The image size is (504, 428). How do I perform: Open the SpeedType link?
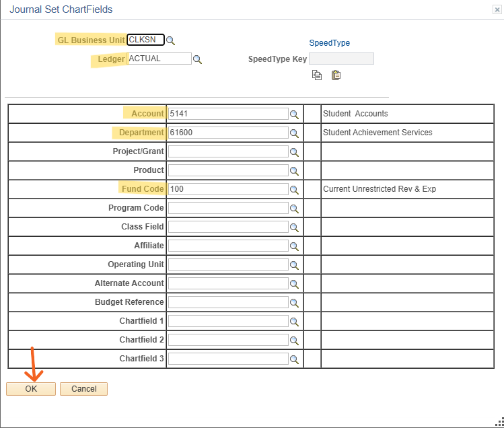pyautogui.click(x=329, y=43)
